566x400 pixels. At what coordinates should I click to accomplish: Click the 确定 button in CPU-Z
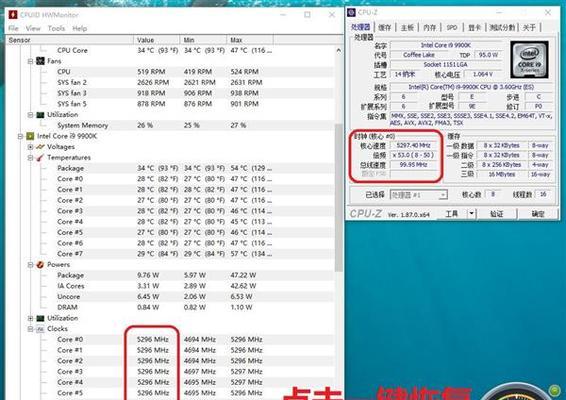tap(538, 214)
